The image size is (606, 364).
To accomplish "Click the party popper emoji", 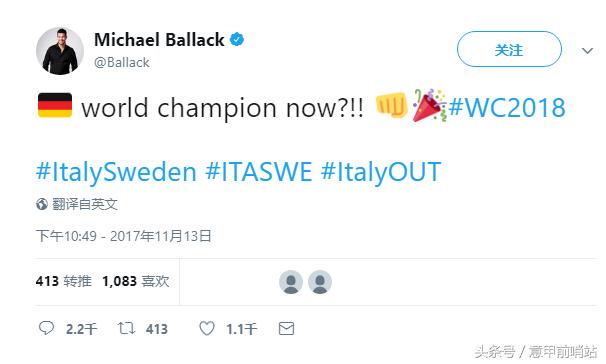I will tap(429, 105).
